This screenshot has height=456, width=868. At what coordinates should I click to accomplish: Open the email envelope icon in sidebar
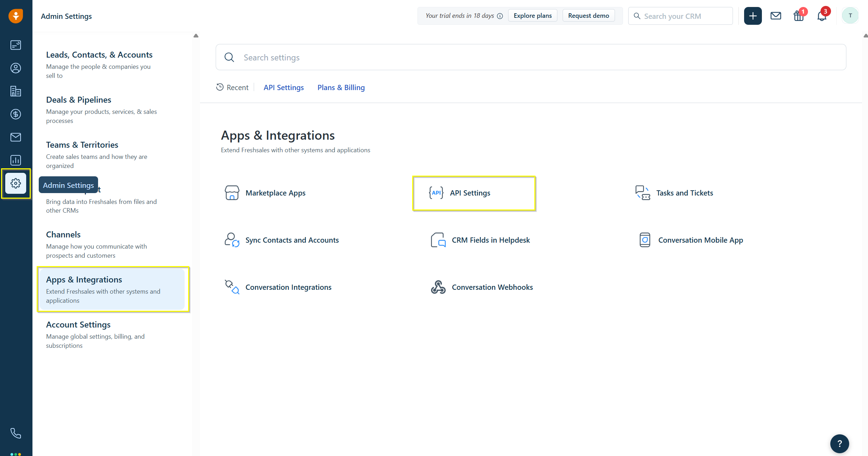click(x=16, y=137)
